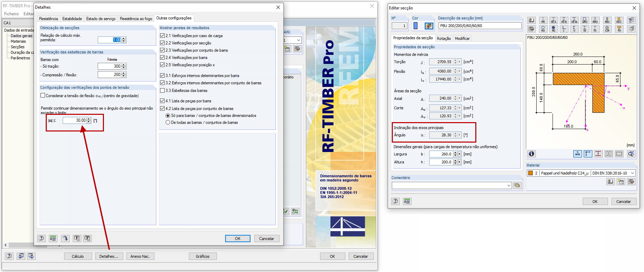Create new material icon under Material
This screenshot has height=272, width=644.
pos(621,181)
